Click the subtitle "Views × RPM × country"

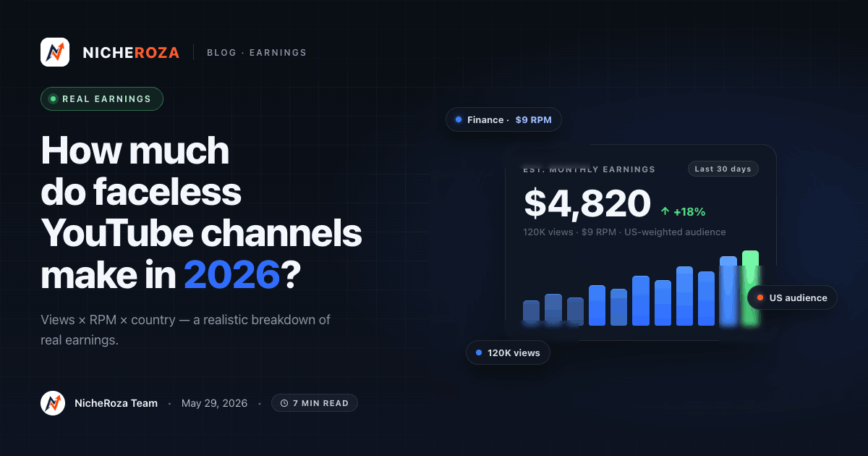pyautogui.click(x=185, y=329)
